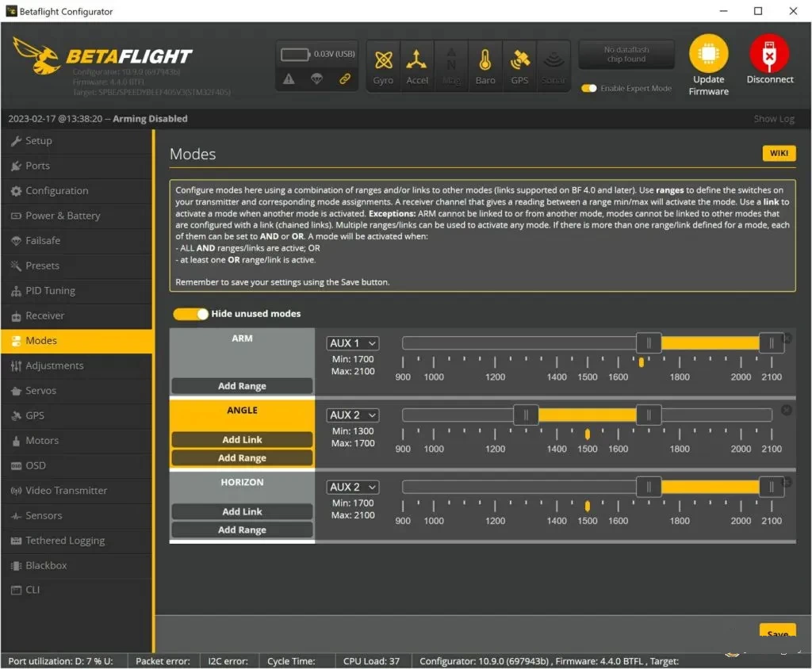Delete the ARM range with its X icon

coord(787,338)
